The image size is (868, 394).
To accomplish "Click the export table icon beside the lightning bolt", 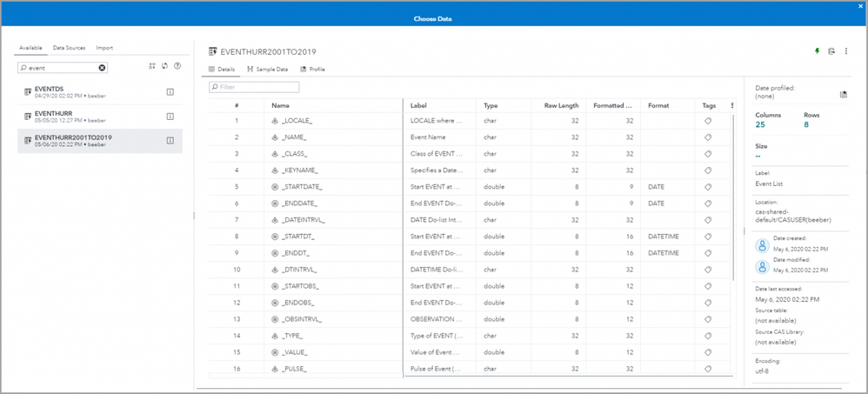I will pyautogui.click(x=831, y=51).
